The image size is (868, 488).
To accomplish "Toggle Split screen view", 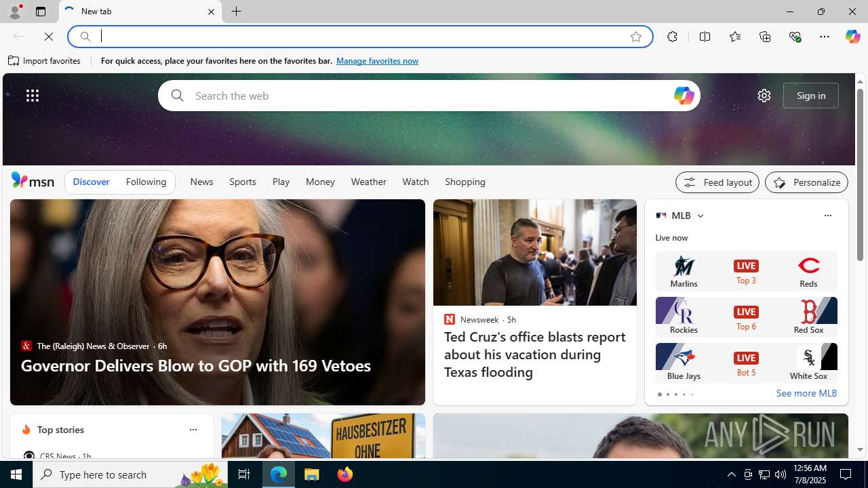I will [x=705, y=37].
